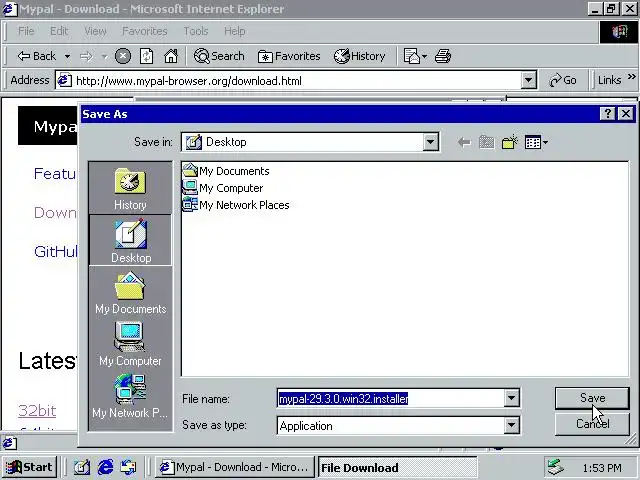
Task: Click the Internet Explorer Refresh button
Action: [x=147, y=56]
